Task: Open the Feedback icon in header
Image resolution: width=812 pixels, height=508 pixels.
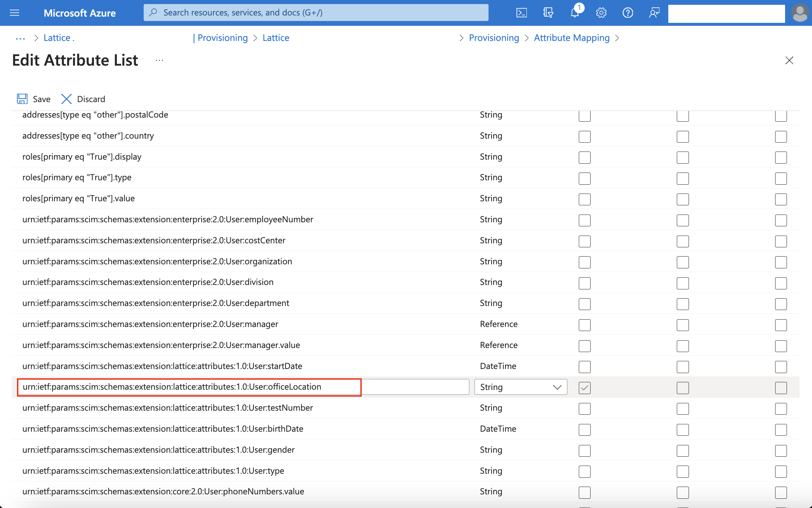Action: [654, 13]
